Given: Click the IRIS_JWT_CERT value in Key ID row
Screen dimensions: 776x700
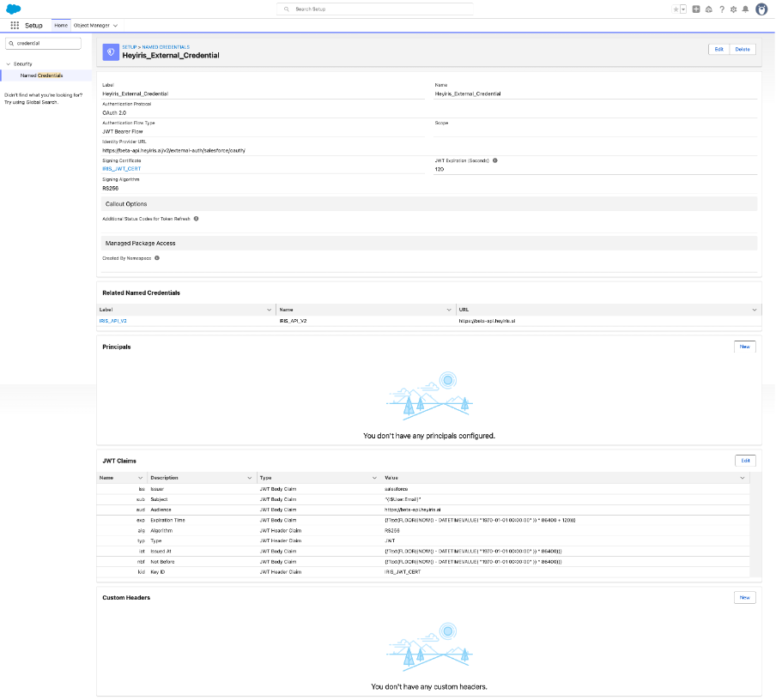Looking at the screenshot, I should pyautogui.click(x=403, y=572).
